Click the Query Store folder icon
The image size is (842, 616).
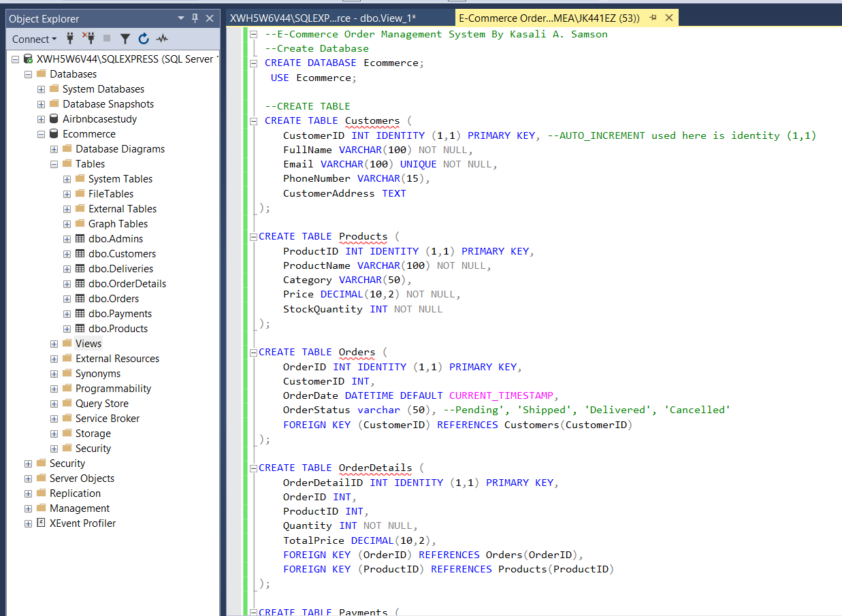tap(67, 403)
